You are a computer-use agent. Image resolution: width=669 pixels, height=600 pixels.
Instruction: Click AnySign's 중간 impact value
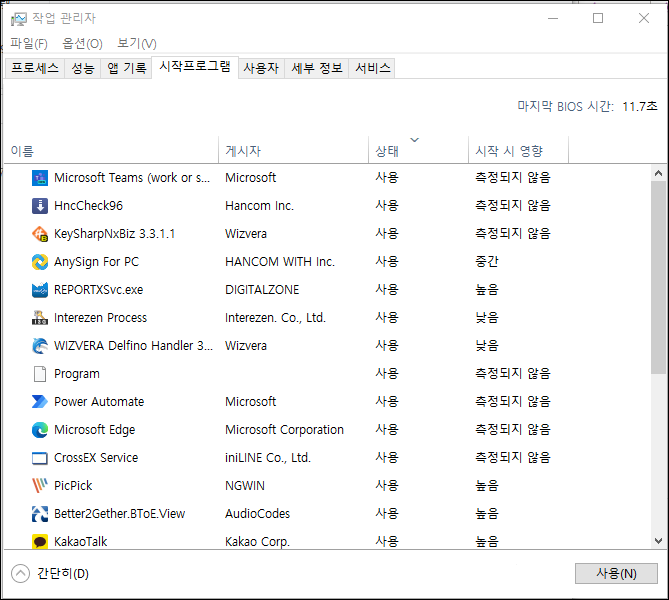487,262
